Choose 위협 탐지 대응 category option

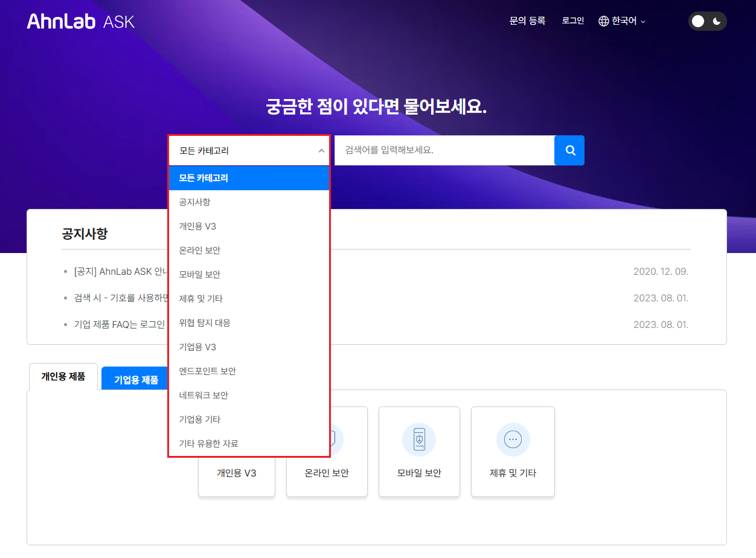pyautogui.click(x=249, y=323)
